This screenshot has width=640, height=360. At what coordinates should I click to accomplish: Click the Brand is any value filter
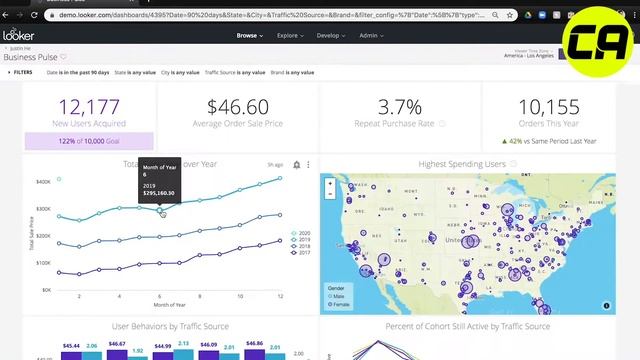292,73
